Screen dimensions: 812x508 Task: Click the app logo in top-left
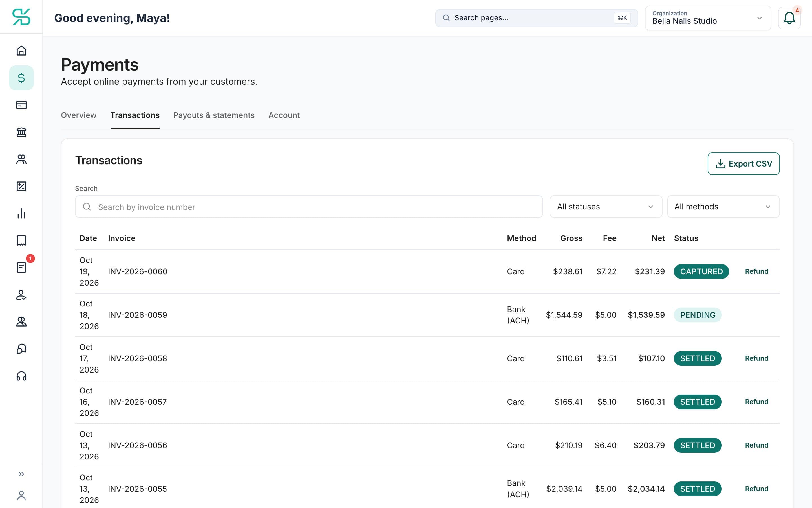click(x=21, y=17)
